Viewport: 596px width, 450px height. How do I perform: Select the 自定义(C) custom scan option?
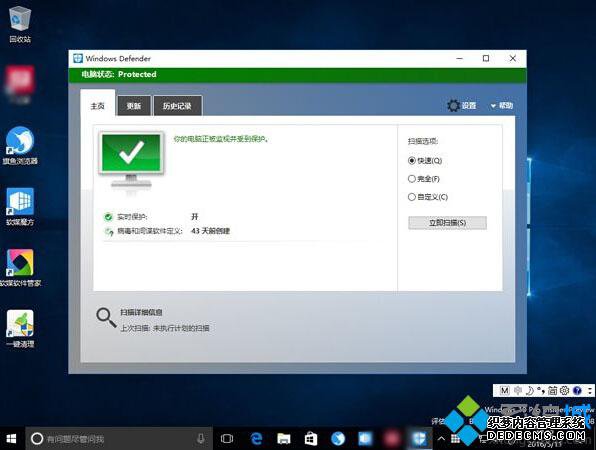pyautogui.click(x=428, y=197)
